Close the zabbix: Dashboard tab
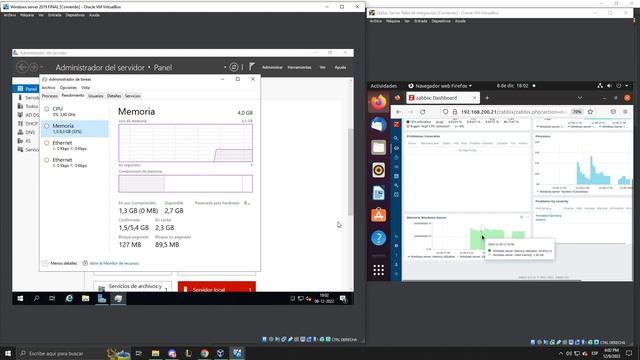The height and width of the screenshot is (360, 640). tap(474, 98)
